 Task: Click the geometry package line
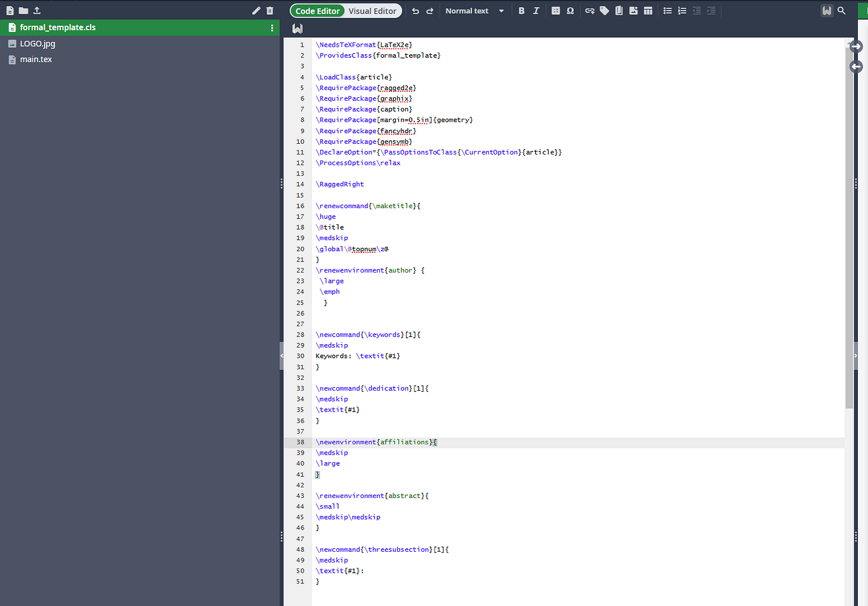click(x=394, y=120)
